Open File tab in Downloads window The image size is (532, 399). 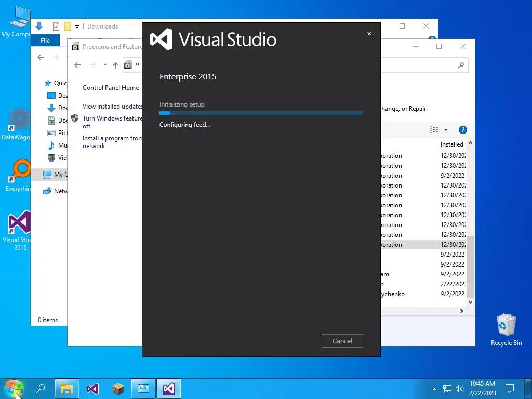(45, 41)
